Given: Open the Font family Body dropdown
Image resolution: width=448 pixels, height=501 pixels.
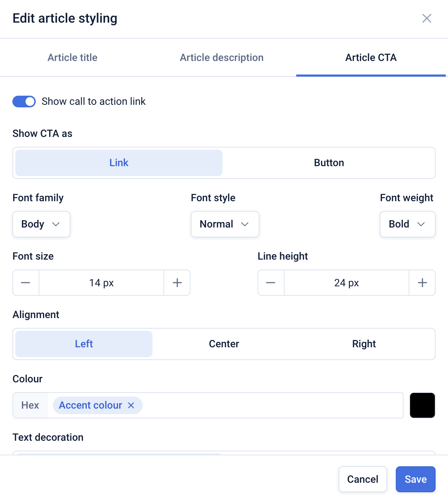Looking at the screenshot, I should click(41, 224).
